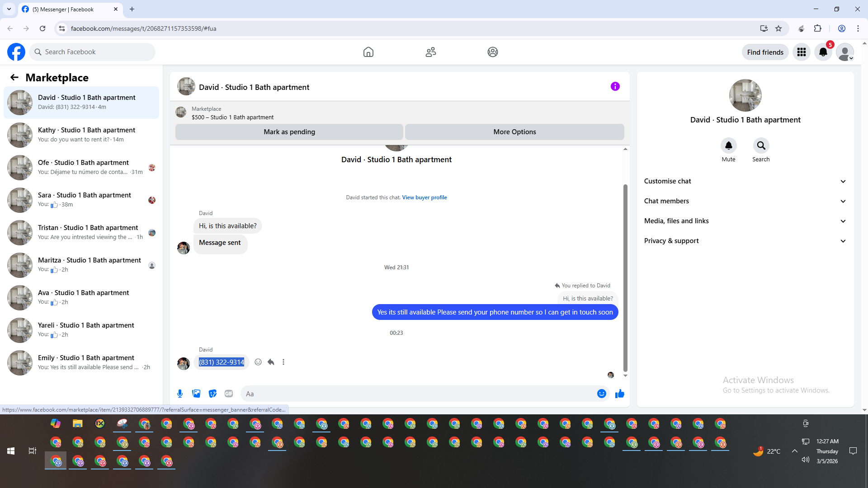
Task: Click the install app icon in address bar
Action: click(764, 28)
